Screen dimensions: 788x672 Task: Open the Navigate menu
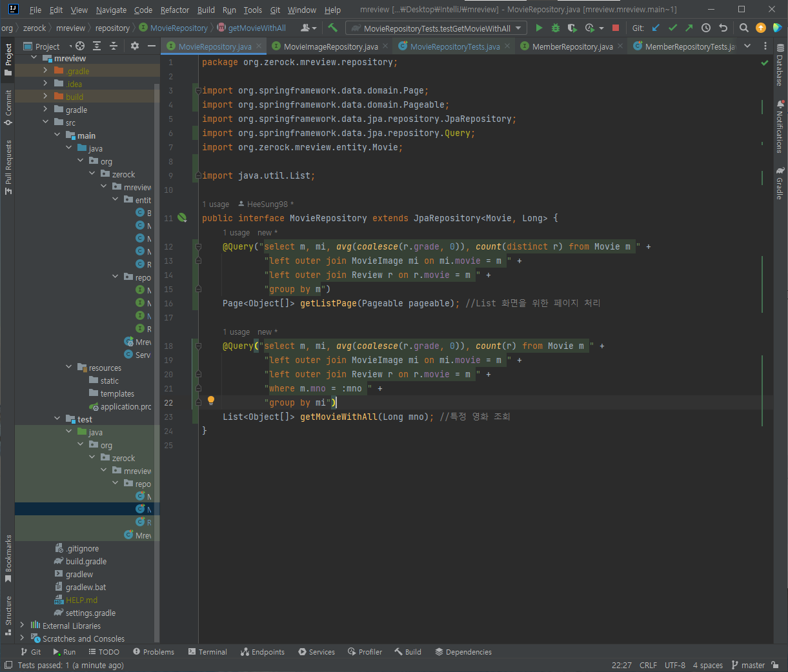(x=111, y=10)
